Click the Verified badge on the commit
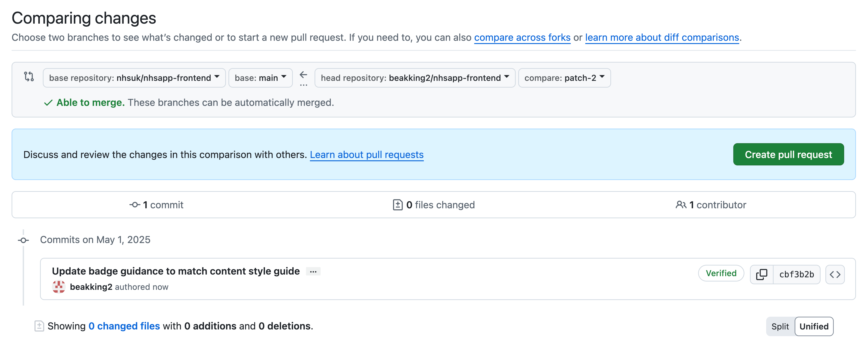Image resolution: width=868 pixels, height=354 pixels. 721,273
